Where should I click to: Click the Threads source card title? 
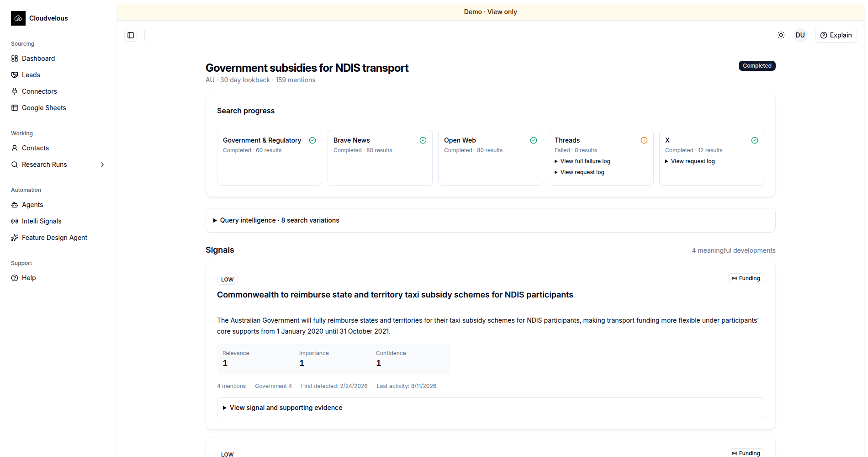[x=567, y=140]
